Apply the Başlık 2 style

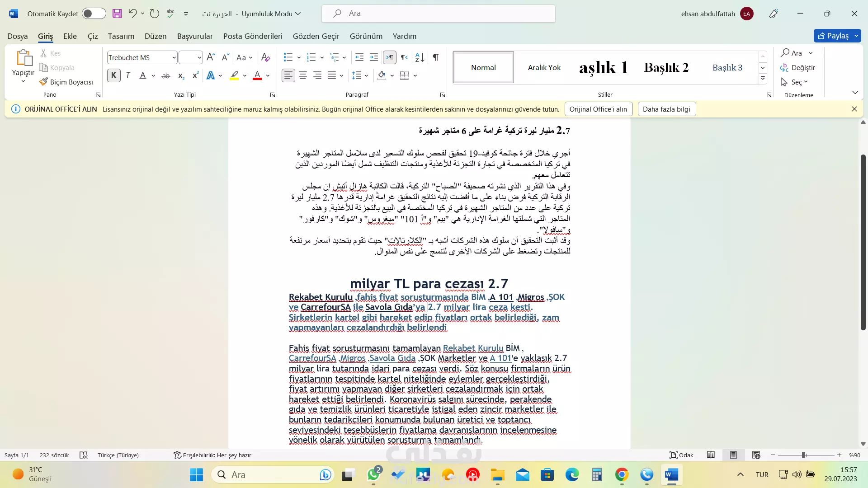pyautogui.click(x=666, y=67)
